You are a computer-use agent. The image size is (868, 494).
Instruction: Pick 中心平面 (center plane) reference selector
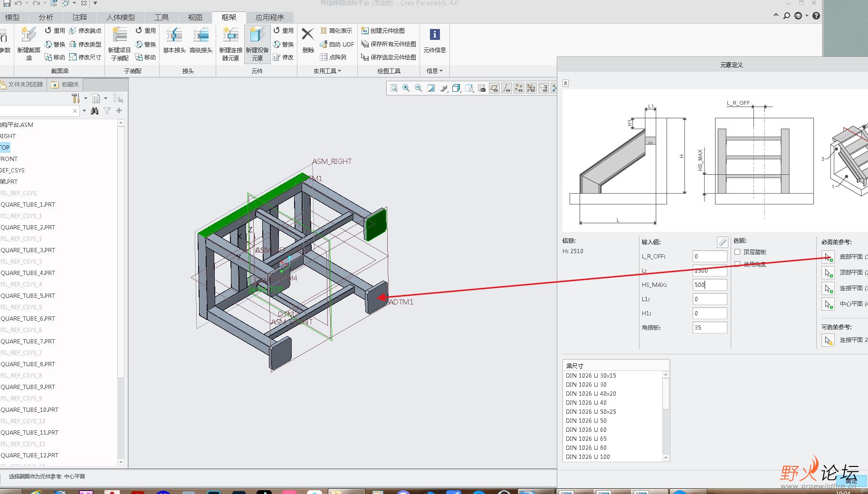pyautogui.click(x=828, y=304)
